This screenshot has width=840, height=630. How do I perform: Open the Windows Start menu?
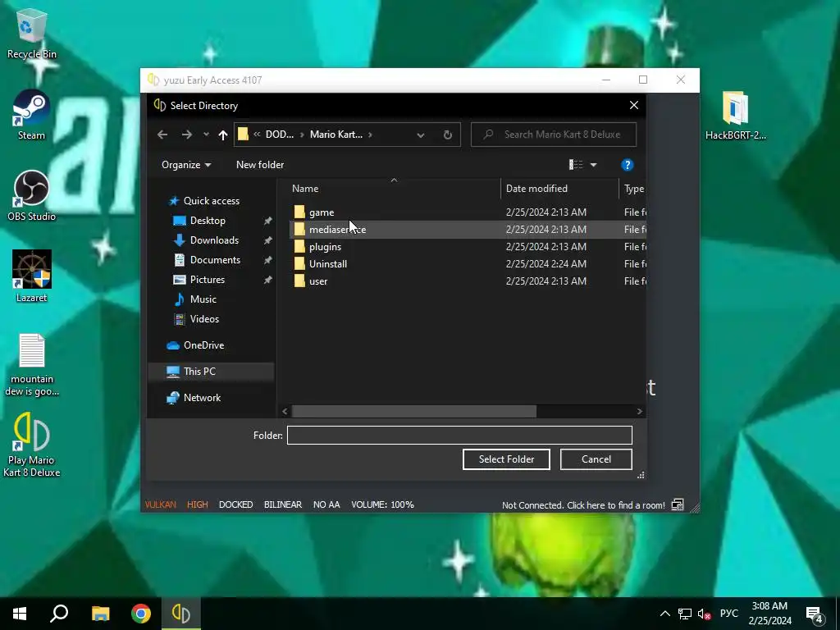point(20,614)
